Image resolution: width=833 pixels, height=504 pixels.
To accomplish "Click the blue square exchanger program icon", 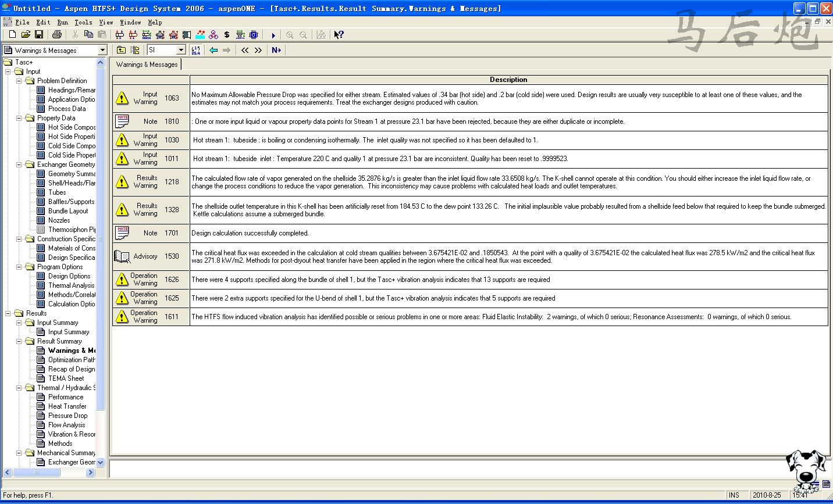I will pos(254,35).
